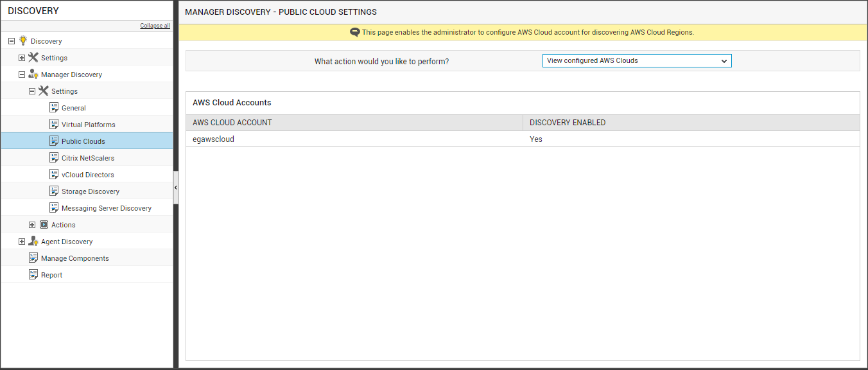
Task: Click the General page icon
Action: [x=54, y=107]
